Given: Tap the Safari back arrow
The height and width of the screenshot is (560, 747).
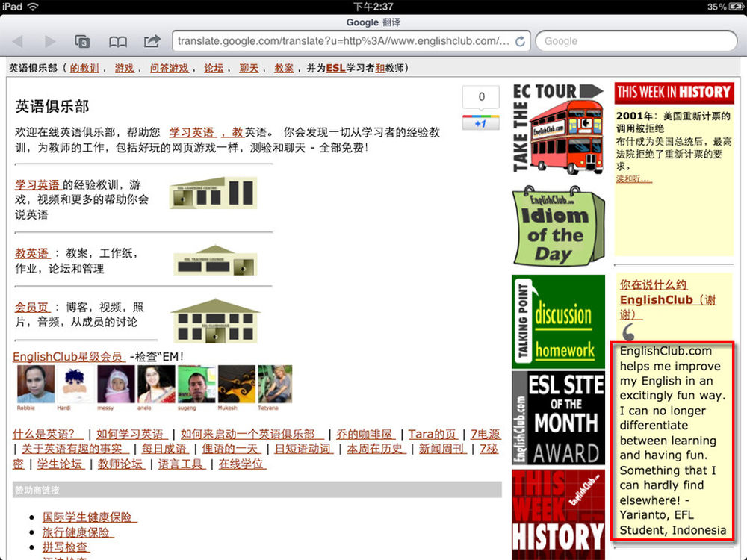Looking at the screenshot, I should point(18,41).
